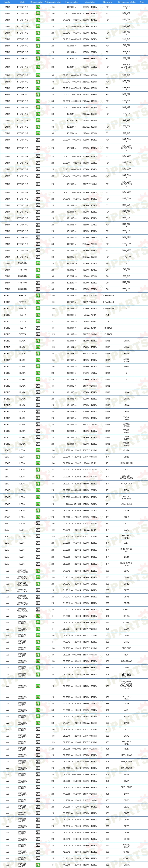Click diesel icon in Kuga TXDA, TXMA row

(38, 418)
